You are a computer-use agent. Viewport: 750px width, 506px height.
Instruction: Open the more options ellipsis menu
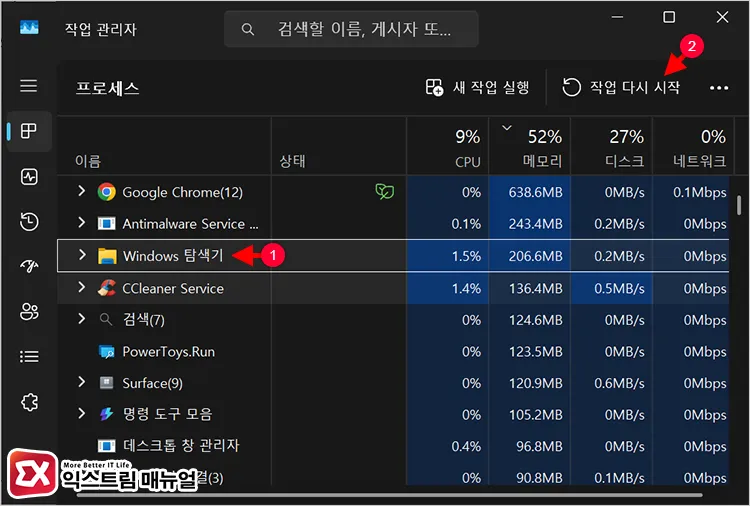[x=719, y=88]
